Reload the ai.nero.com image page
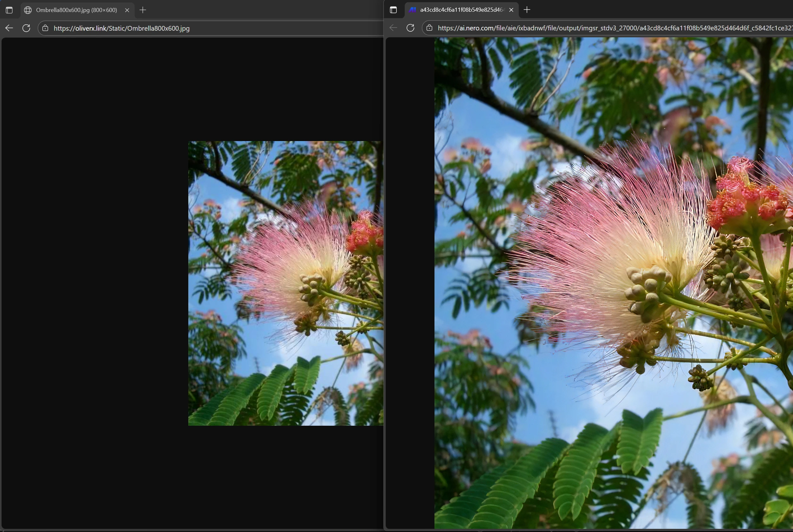The image size is (793, 532). (x=410, y=28)
